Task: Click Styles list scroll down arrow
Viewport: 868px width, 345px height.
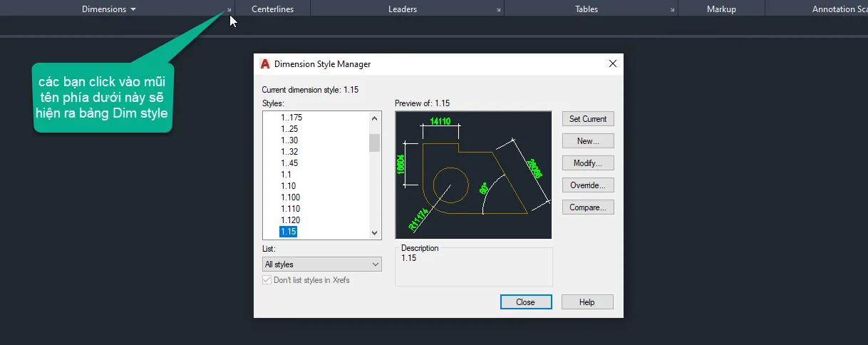Action: click(375, 233)
